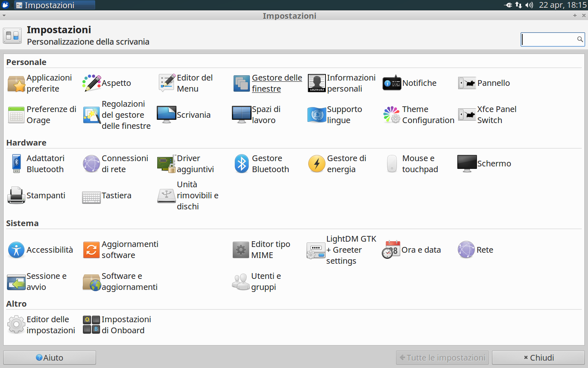This screenshot has width=588, height=368.
Task: Open Aggiornamenti software updater icon
Action: [91, 250]
